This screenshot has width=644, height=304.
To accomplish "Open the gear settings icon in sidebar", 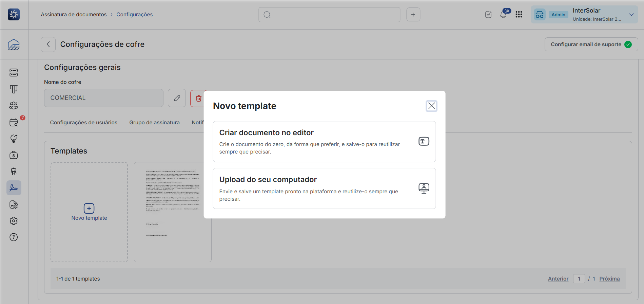I will click(x=14, y=221).
